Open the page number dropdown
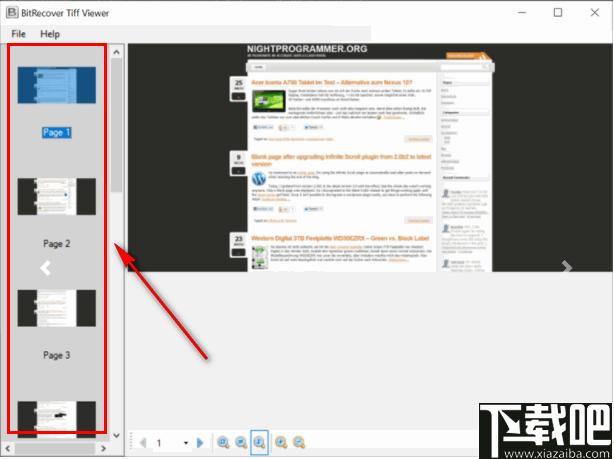Viewport: 614px width, 459px height. coord(186,443)
